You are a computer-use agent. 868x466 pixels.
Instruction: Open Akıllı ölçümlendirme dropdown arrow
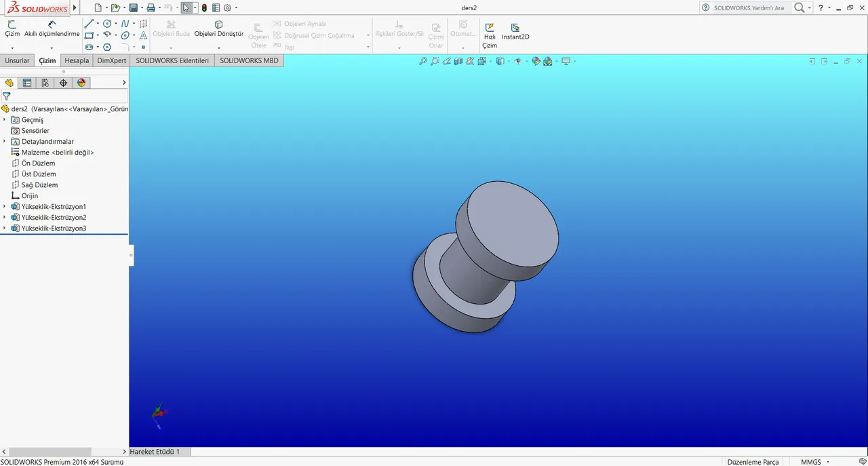52,48
